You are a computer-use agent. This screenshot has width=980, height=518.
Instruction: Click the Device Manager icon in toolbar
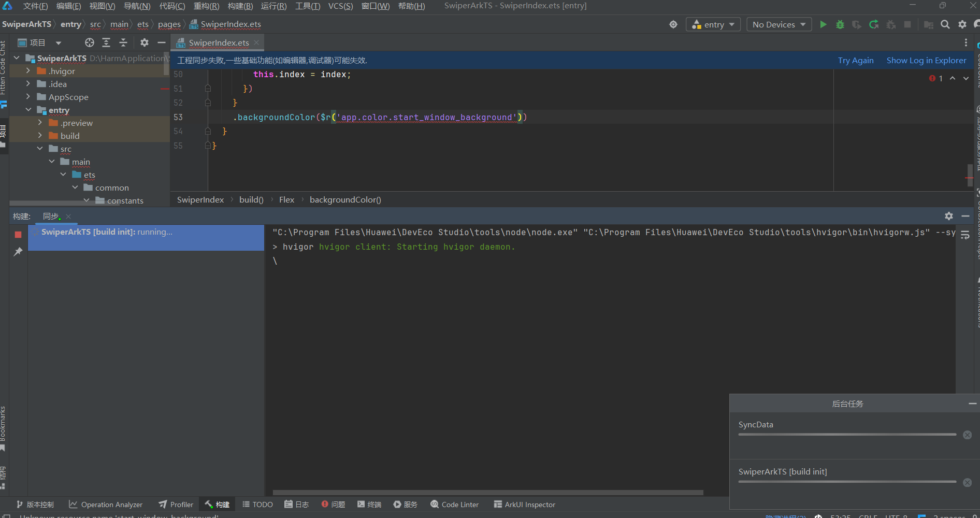click(x=929, y=24)
